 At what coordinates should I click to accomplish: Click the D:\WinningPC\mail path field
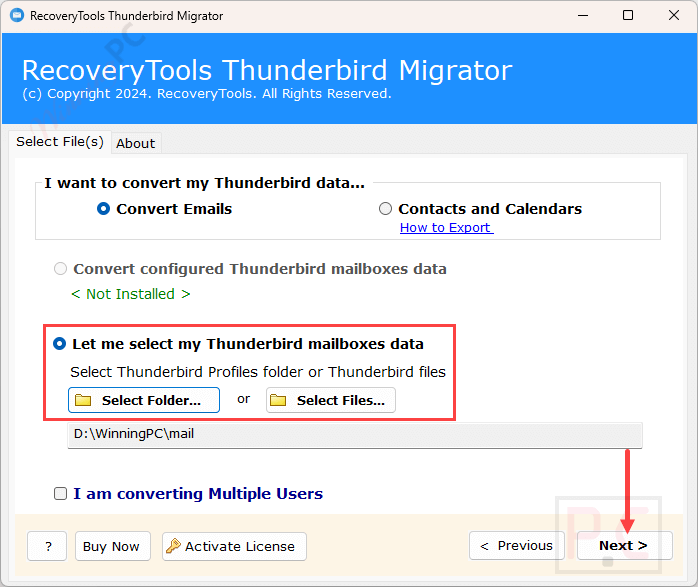[x=354, y=435]
